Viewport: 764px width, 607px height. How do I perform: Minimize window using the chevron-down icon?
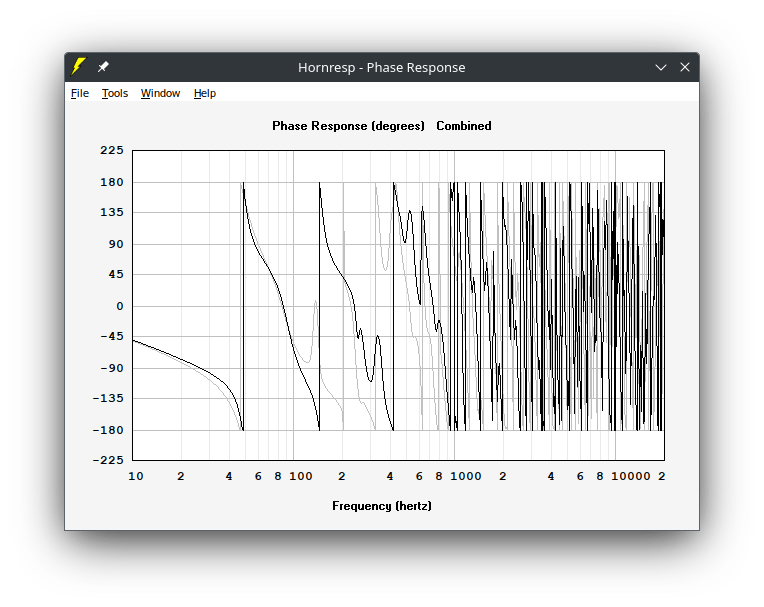point(661,67)
